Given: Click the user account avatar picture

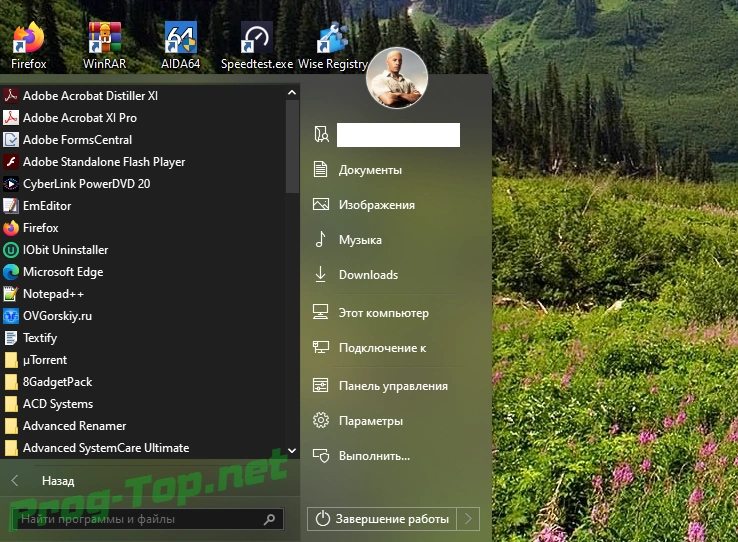Looking at the screenshot, I should [397, 78].
